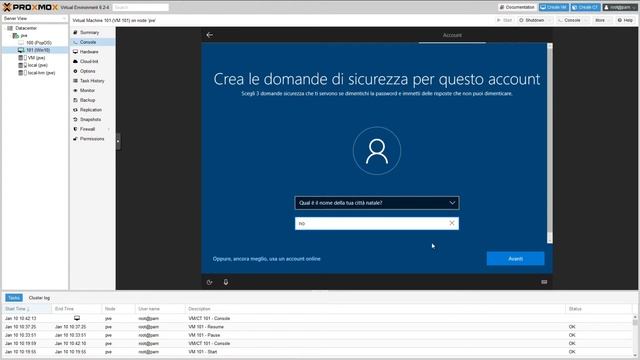This screenshot has height=360, width=640.
Task: Click the 'VM 101 - Resume' task row
Action: pos(318,327)
